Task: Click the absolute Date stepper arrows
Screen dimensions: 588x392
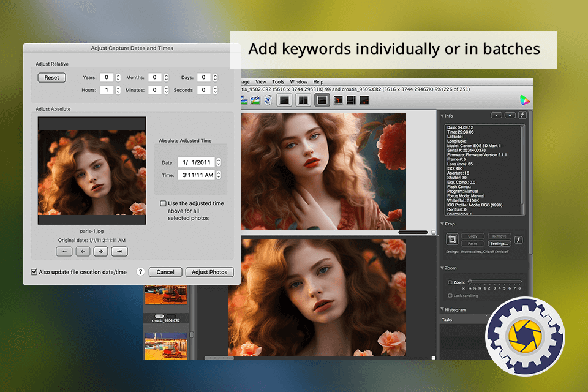Action: [219, 162]
